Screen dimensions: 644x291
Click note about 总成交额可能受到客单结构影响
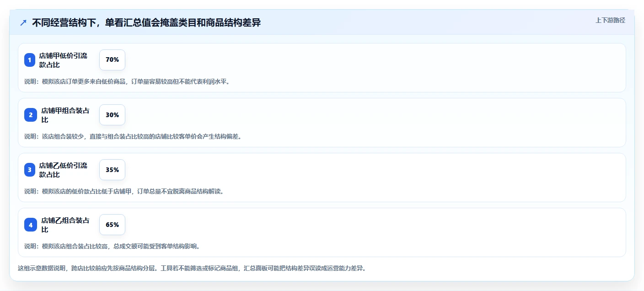point(112,246)
